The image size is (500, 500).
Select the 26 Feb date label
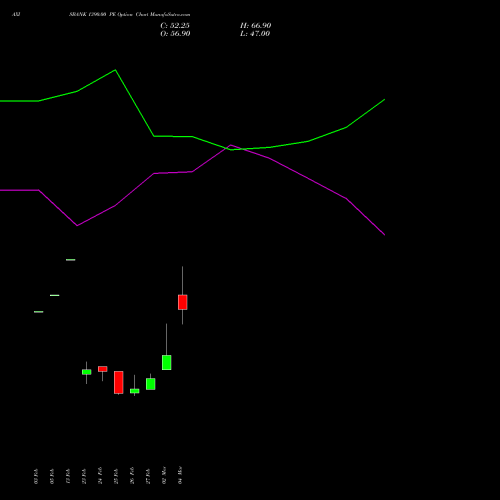[132, 476]
